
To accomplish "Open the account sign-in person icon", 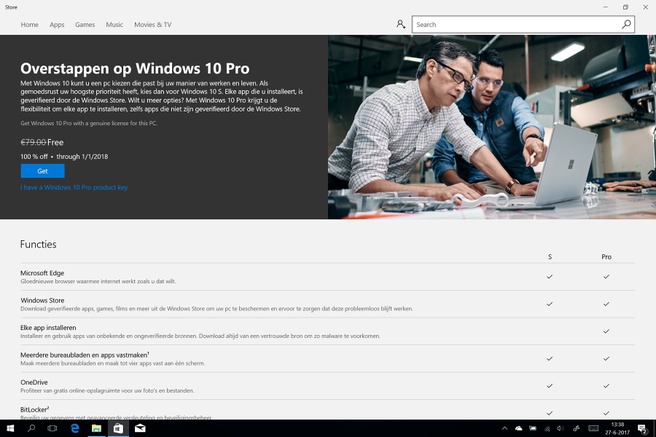I will (x=400, y=24).
